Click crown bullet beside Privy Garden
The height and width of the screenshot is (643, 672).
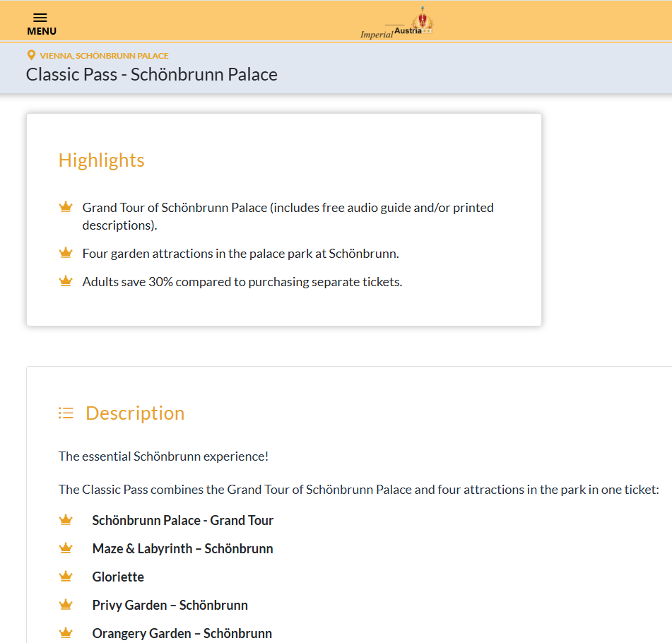pos(66,604)
